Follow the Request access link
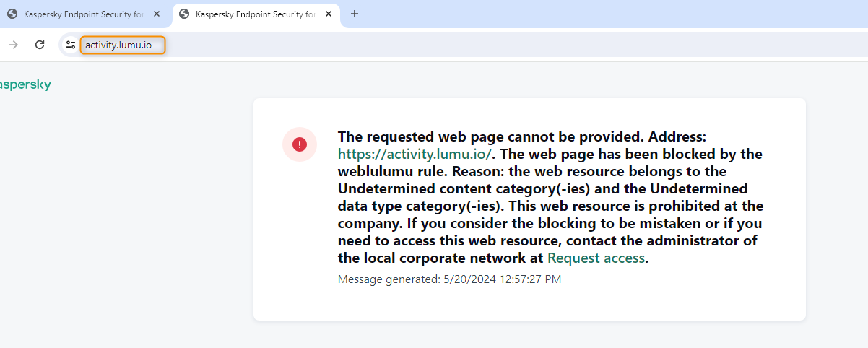Screen dimensions: 868x348 pos(596,258)
